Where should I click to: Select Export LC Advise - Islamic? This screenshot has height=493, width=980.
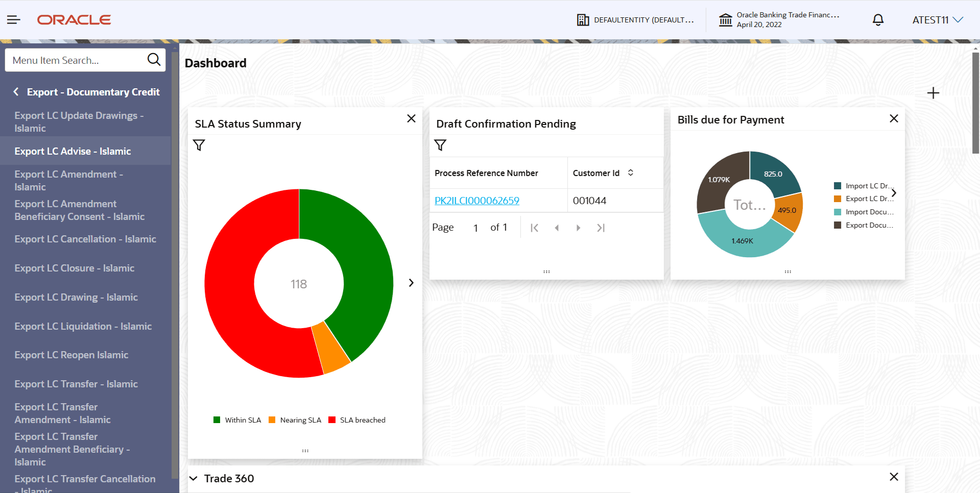click(85, 151)
